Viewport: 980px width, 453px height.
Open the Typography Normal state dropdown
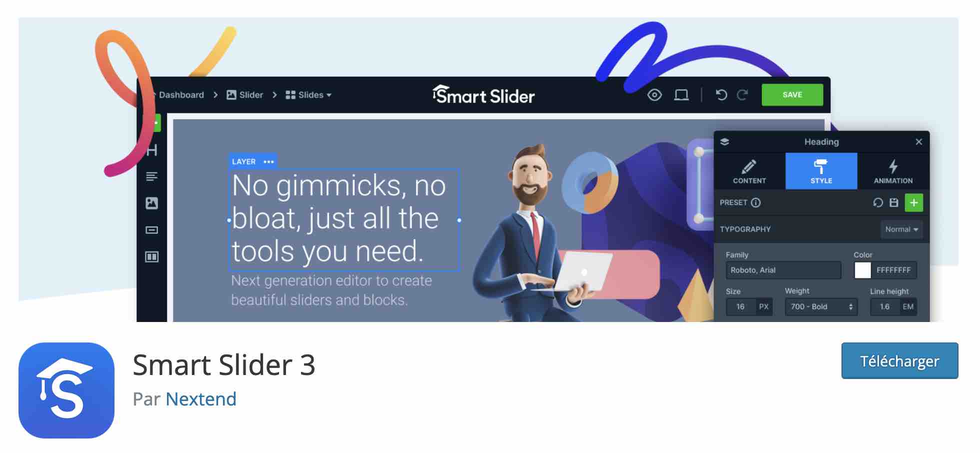[901, 229]
